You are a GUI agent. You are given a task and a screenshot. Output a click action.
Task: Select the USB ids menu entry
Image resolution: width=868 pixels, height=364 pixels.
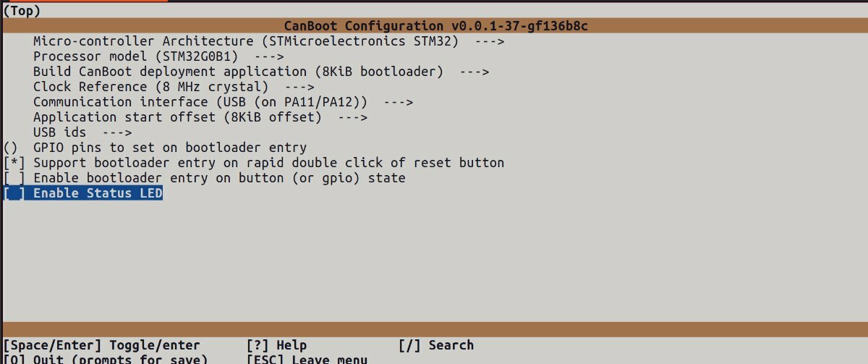82,132
